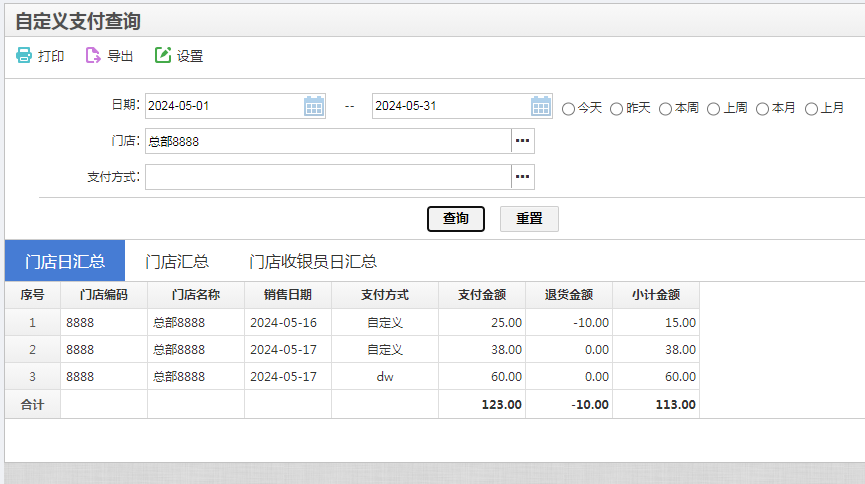Click the 支付方式 column header
This screenshot has height=484, width=865.
coord(385,295)
